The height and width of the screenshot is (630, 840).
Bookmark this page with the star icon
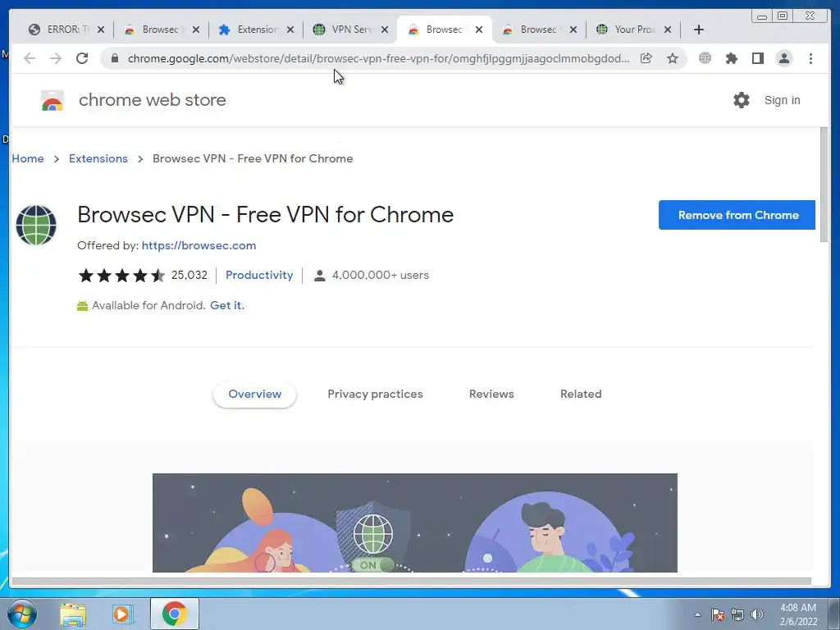point(673,58)
